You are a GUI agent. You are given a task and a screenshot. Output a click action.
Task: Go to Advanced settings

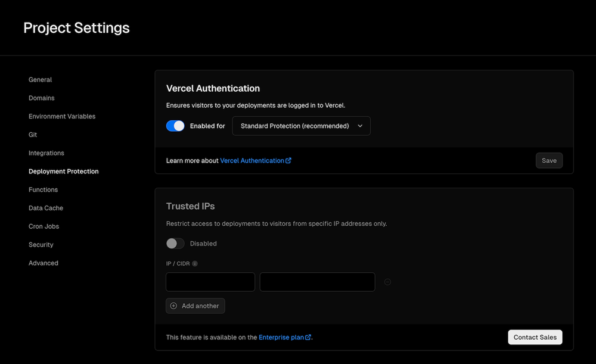pos(44,263)
